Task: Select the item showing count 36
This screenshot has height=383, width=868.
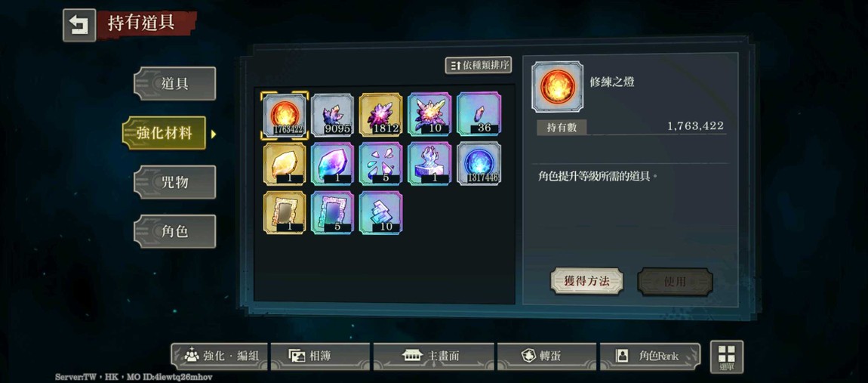Action: (x=479, y=115)
